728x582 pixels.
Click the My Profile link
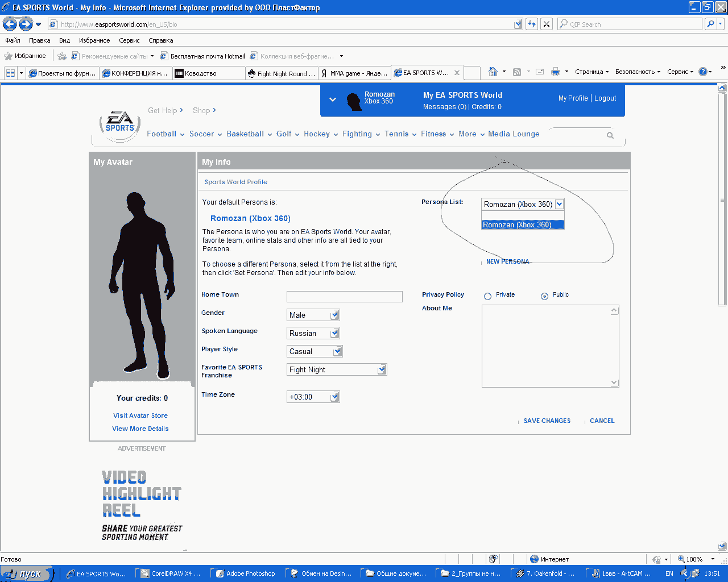(573, 98)
